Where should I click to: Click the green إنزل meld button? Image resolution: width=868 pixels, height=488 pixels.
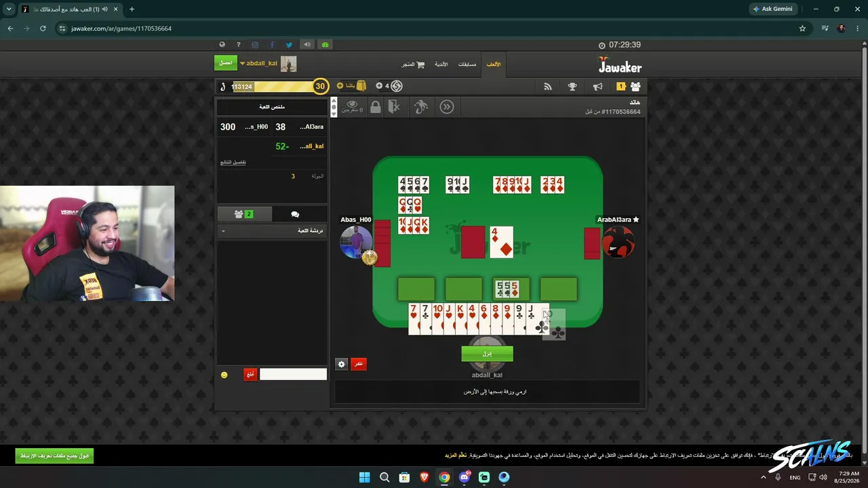(487, 354)
